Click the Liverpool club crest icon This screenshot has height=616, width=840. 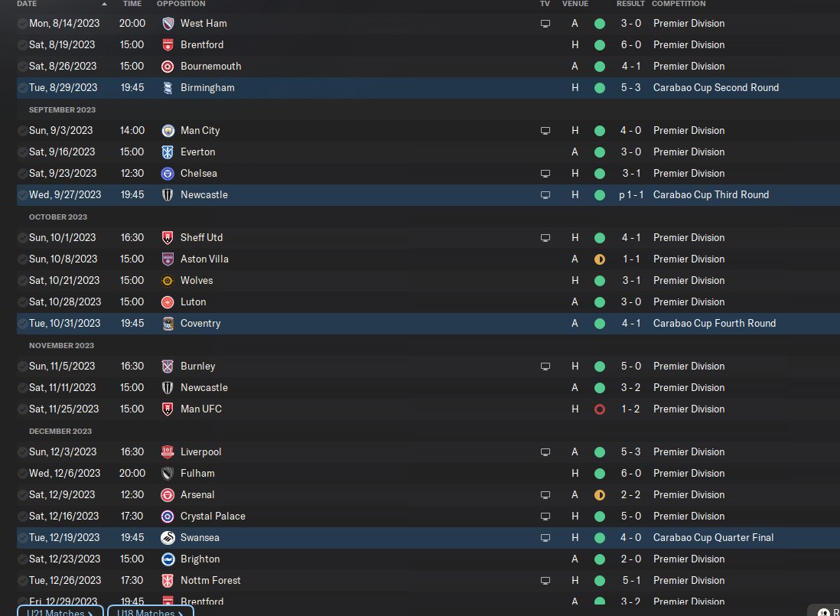pos(168,452)
